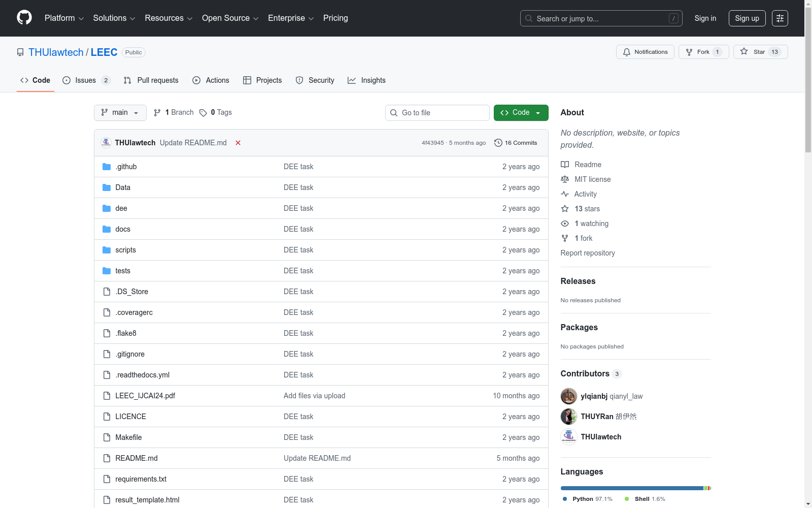Expand the Open Source menu
Viewport: 812px width, 508px height.
tap(230, 18)
